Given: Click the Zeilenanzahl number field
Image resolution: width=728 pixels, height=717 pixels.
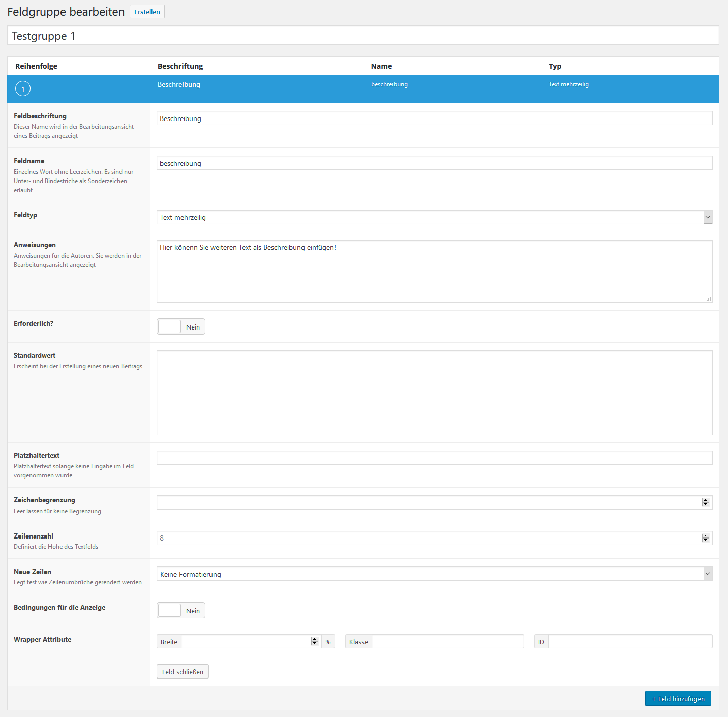Looking at the screenshot, I should coord(434,538).
